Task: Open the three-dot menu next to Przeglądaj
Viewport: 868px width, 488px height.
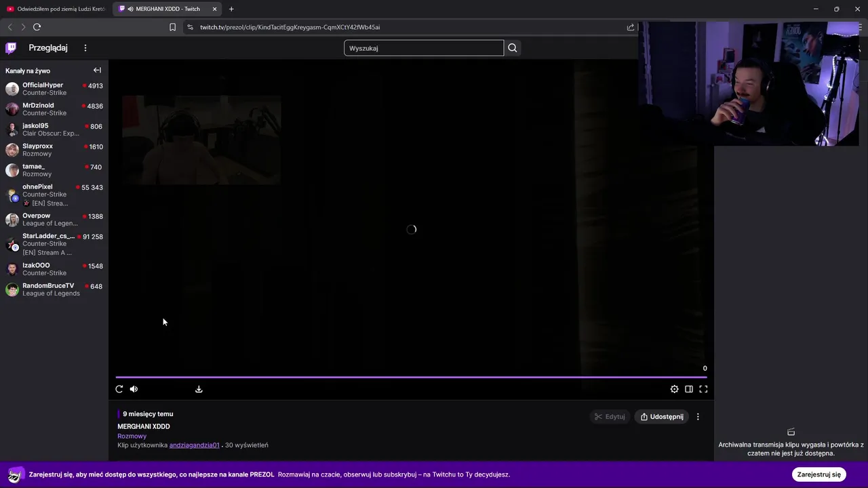Action: click(x=85, y=48)
